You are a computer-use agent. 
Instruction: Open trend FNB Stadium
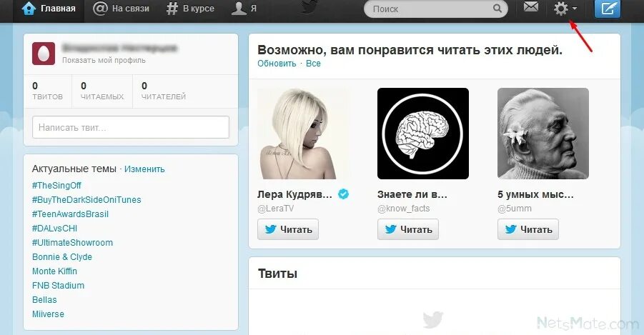59,286
